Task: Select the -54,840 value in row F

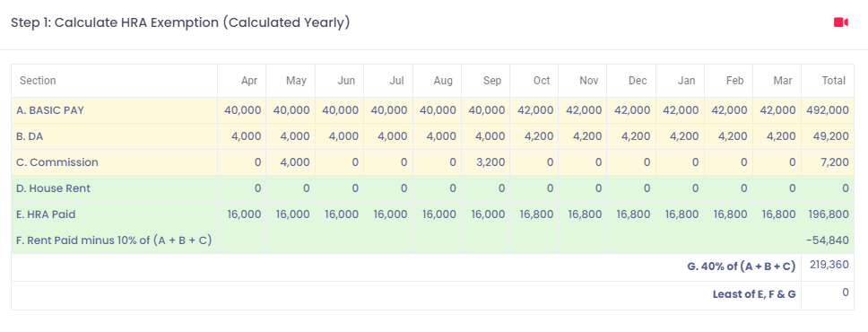Action: click(x=829, y=240)
